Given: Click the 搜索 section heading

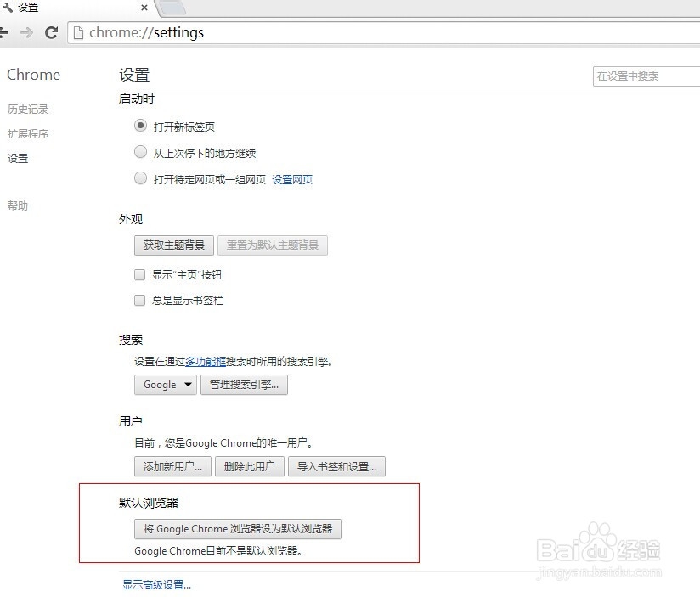Looking at the screenshot, I should (131, 340).
